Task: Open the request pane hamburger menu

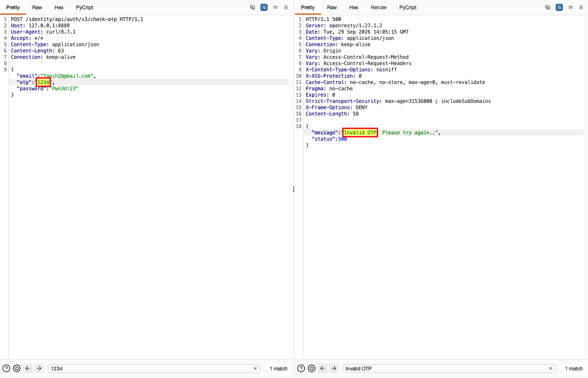Action: click(x=286, y=7)
